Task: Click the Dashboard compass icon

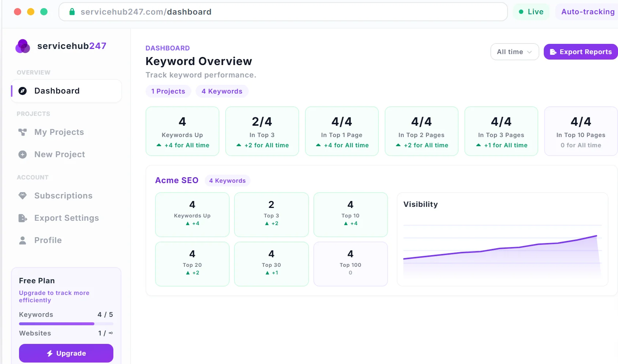Action: (23, 91)
